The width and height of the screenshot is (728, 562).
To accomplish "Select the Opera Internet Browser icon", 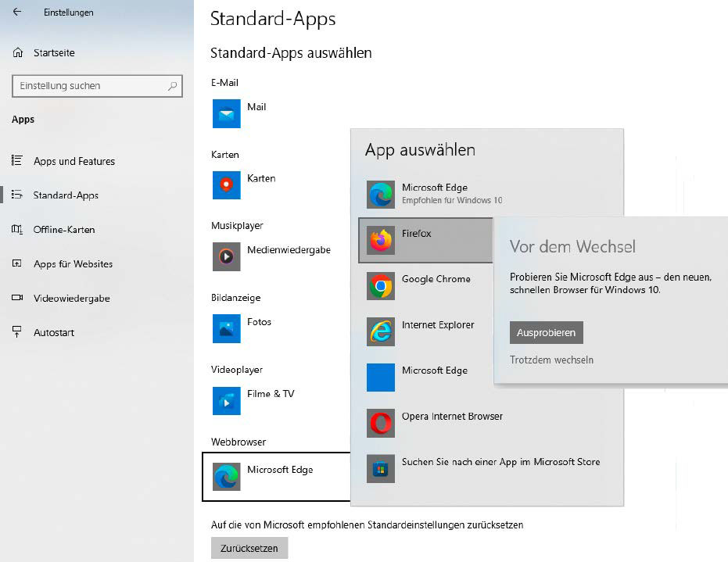I will tap(381, 423).
